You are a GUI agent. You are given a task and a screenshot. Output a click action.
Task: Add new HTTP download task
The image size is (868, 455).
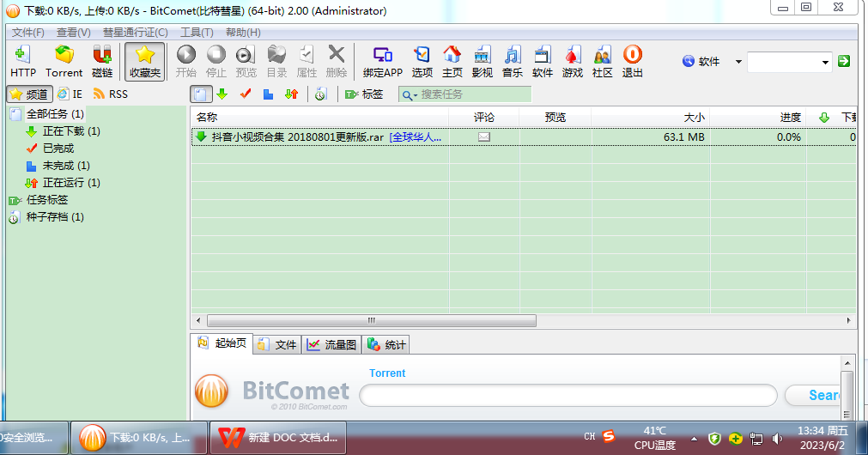coord(22,62)
